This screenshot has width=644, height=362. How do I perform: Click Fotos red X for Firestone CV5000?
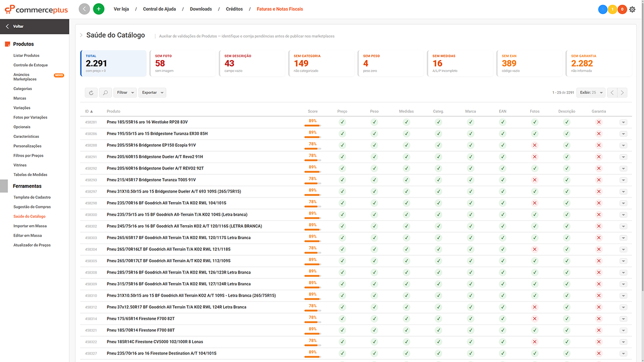535,342
